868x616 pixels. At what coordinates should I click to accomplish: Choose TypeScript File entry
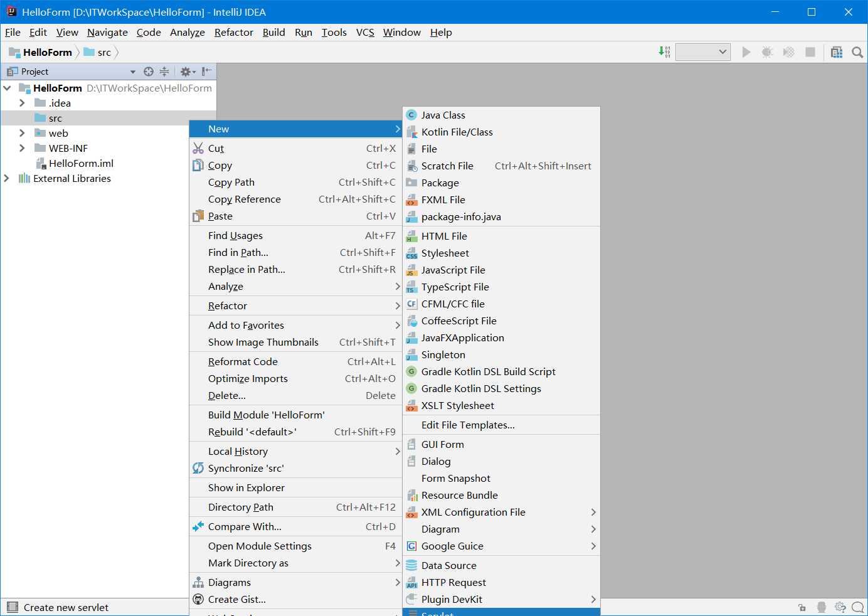click(x=501, y=287)
